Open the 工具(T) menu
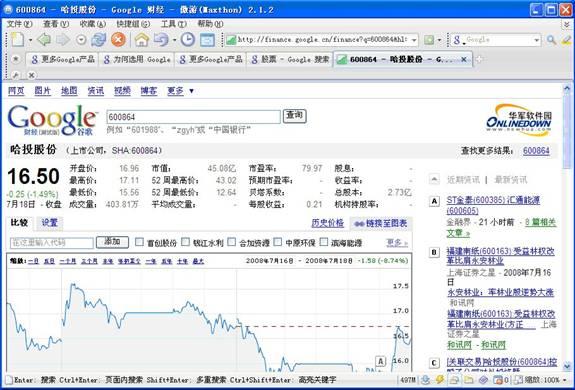 173,24
